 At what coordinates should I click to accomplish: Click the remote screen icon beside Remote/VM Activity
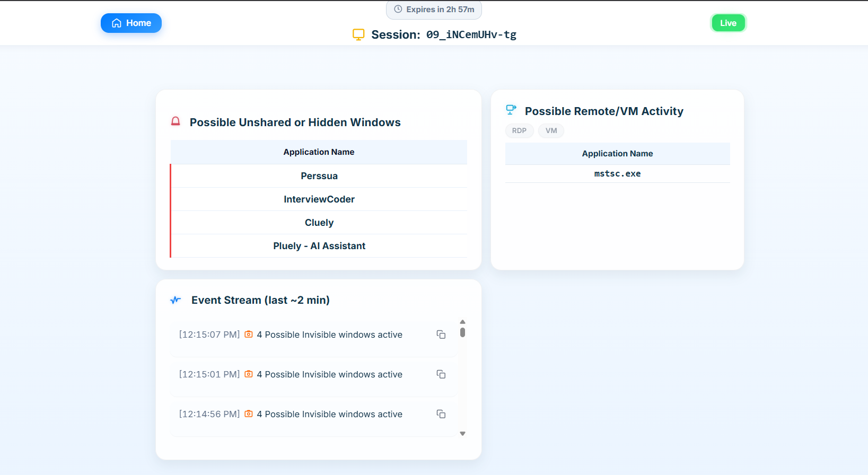511,110
